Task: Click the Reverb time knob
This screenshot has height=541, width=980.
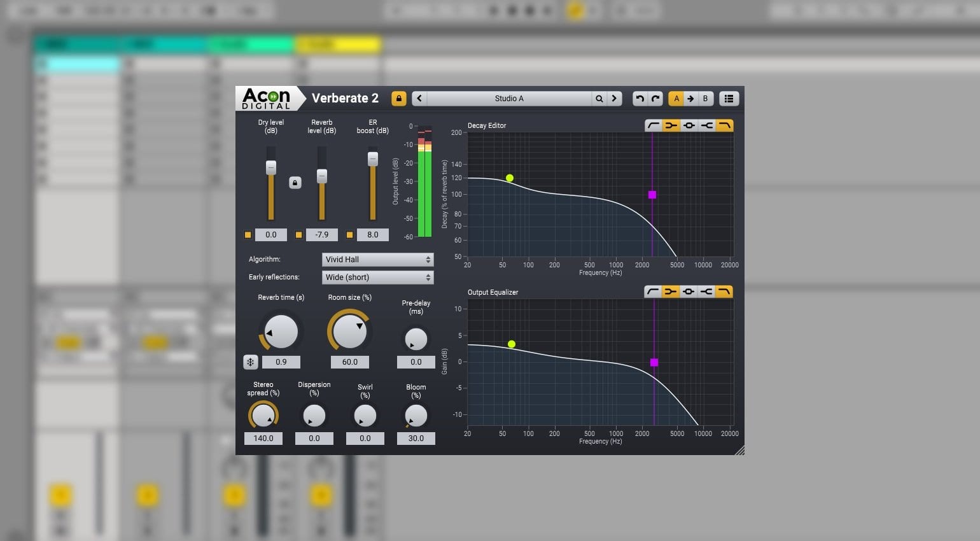Action: click(x=281, y=332)
